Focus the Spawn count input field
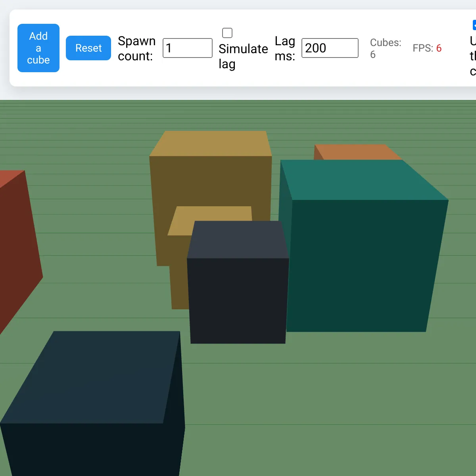The width and height of the screenshot is (476, 476). point(187,48)
